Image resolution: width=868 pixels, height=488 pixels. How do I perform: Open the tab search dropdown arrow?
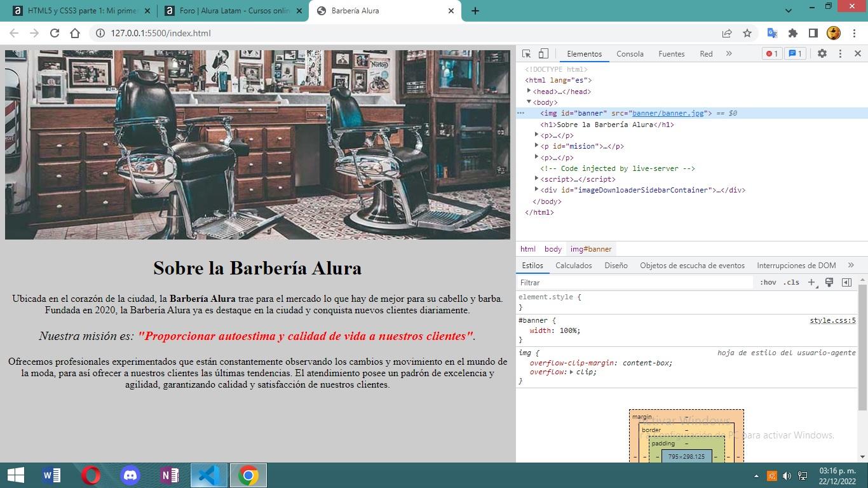(789, 11)
